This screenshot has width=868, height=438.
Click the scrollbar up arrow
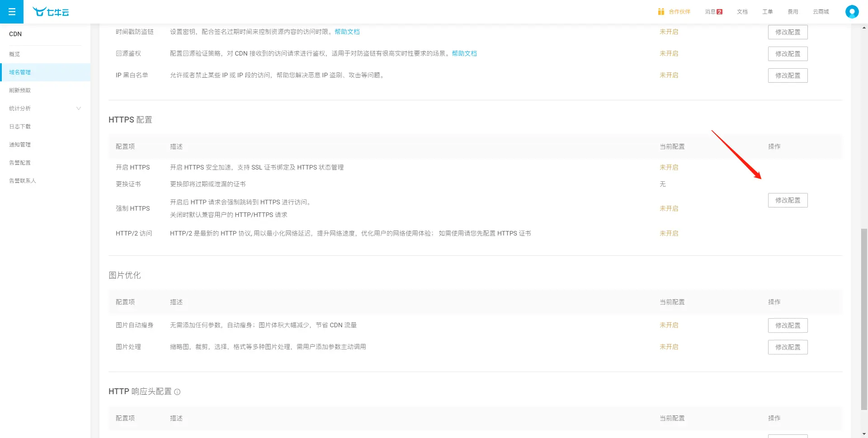[x=864, y=28]
